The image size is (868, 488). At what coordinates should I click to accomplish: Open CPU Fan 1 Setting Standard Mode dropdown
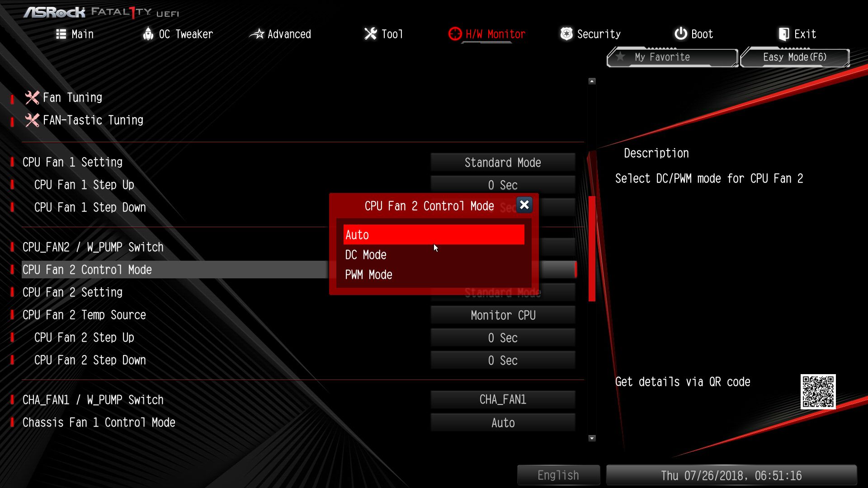click(x=503, y=163)
